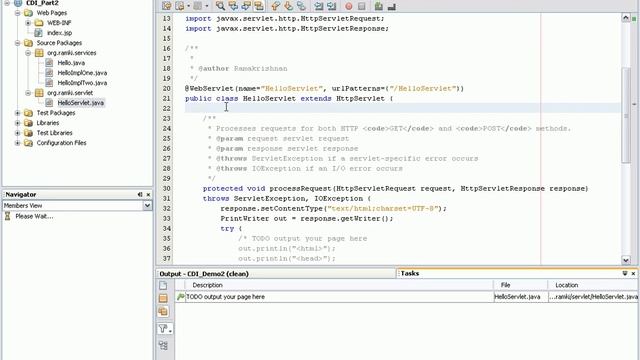Show tasks for currently edited file
Image resolution: width=640 pixels, height=360 pixels.
163,285
